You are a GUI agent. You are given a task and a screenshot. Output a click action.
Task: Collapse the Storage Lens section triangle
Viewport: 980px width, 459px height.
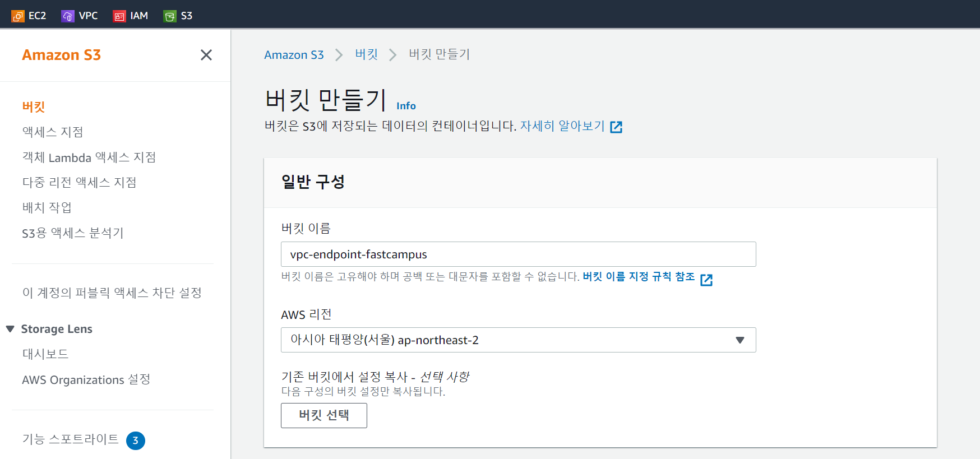[x=10, y=329]
